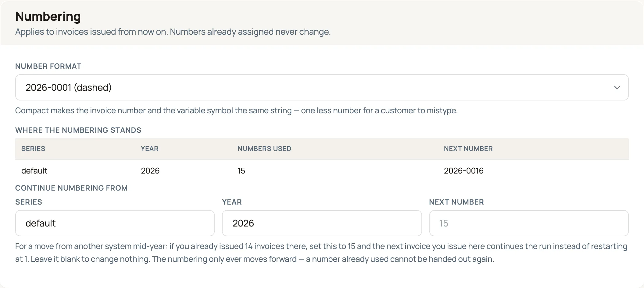The image size is (644, 288).
Task: Click the "Numbering" section heading
Action: (48, 16)
